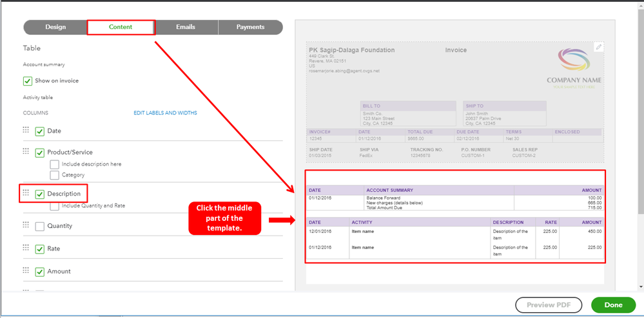This screenshot has height=318, width=644.
Task: Open the Emails tab
Action: (186, 27)
